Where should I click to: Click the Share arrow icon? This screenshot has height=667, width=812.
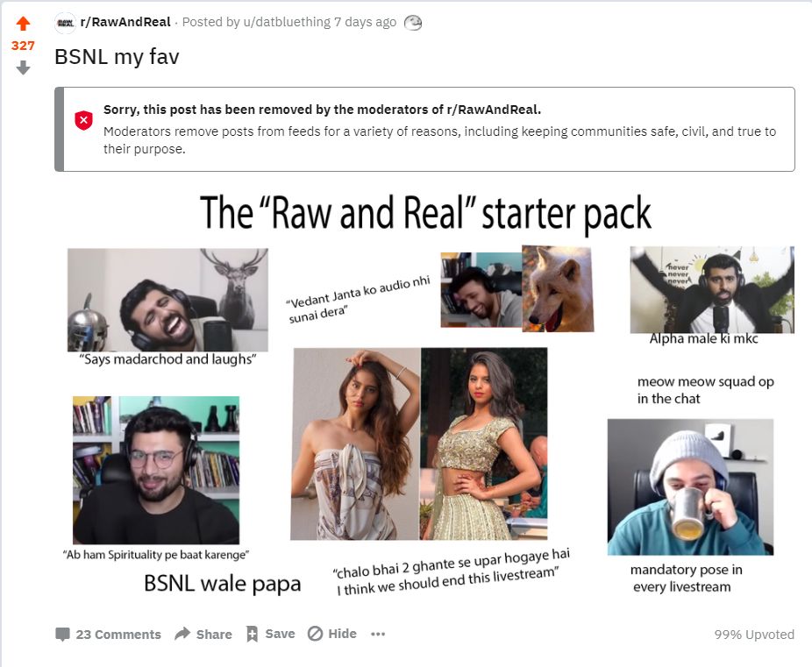[x=182, y=634]
